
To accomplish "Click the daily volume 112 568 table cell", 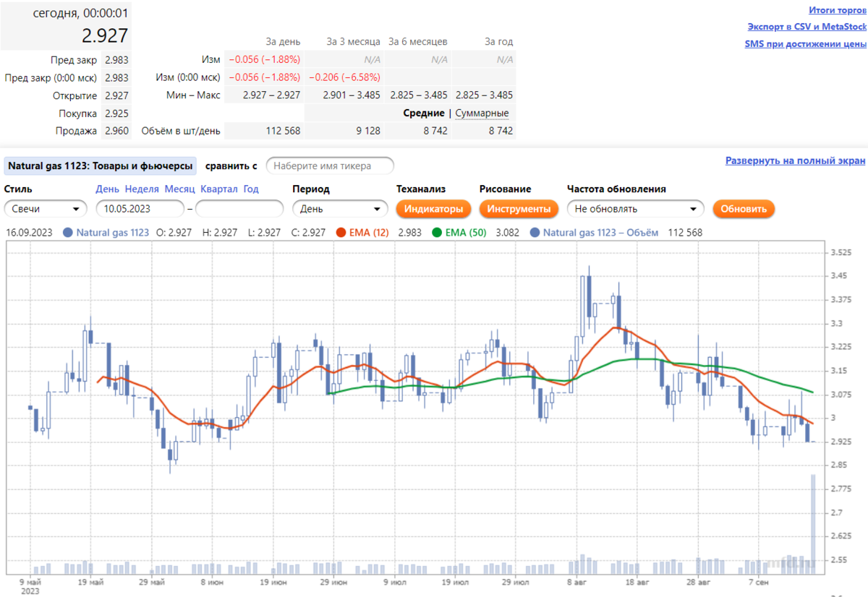I will (284, 131).
